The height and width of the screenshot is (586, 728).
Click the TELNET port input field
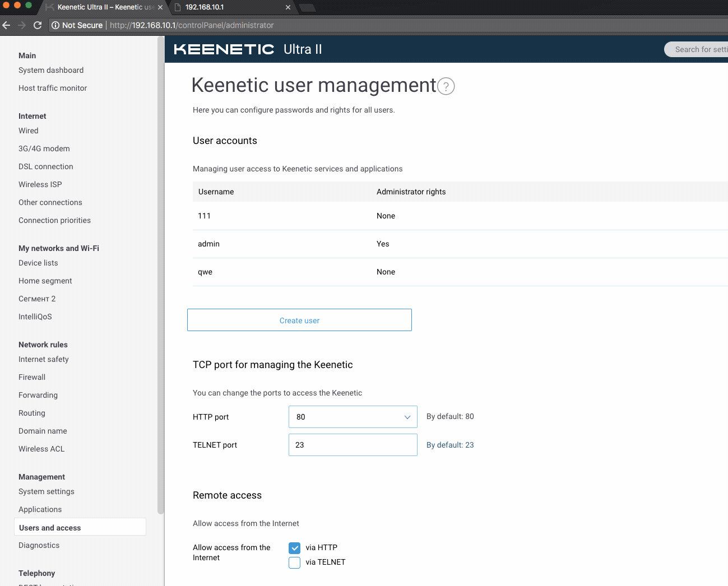pyautogui.click(x=353, y=445)
